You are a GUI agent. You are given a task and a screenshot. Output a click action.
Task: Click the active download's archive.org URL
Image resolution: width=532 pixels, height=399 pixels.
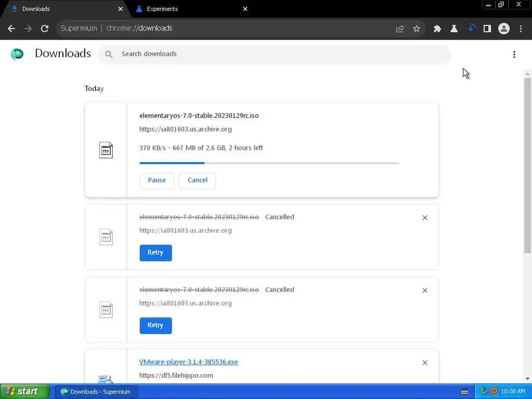point(185,129)
